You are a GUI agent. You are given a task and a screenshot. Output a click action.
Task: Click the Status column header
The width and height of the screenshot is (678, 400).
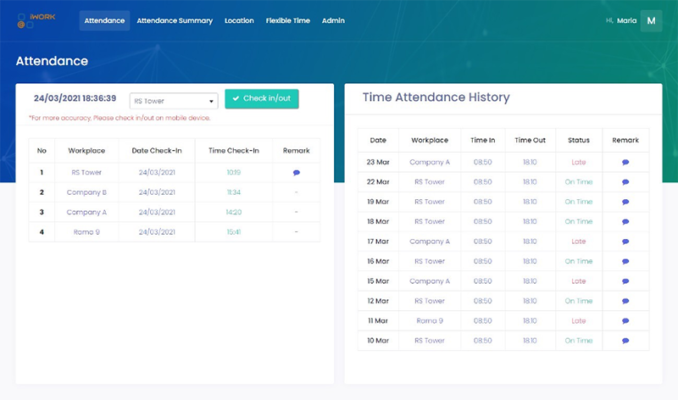coord(579,140)
